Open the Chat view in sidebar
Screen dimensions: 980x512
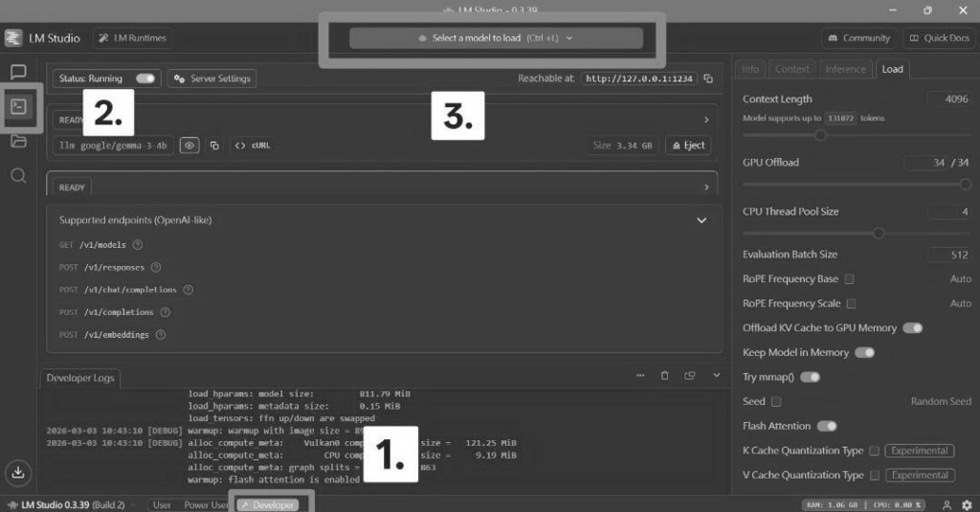tap(18, 72)
